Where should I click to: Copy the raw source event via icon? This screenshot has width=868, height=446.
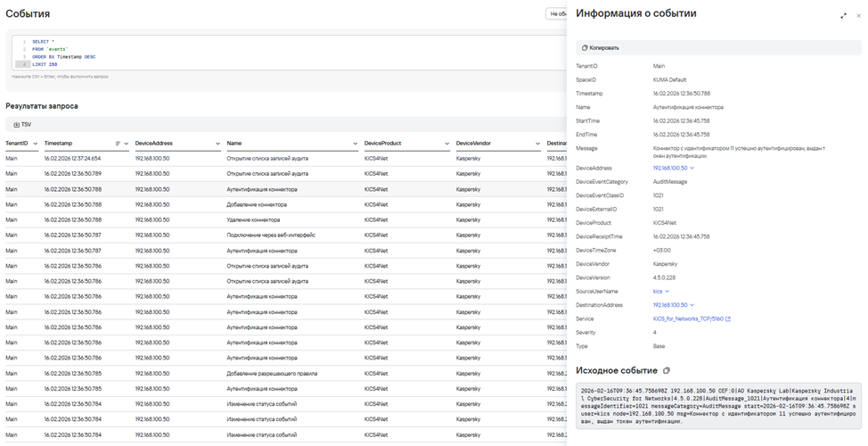coord(667,370)
